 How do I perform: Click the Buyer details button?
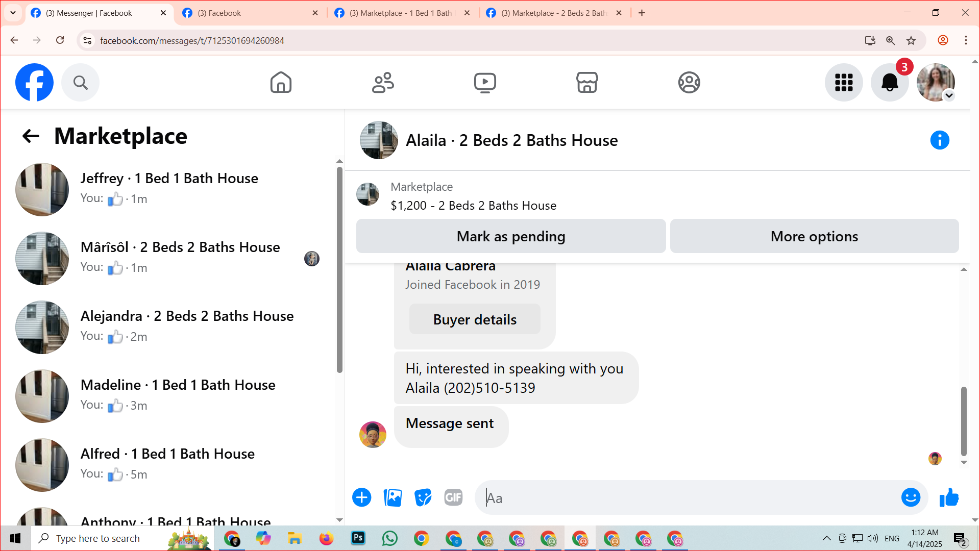coord(475,319)
